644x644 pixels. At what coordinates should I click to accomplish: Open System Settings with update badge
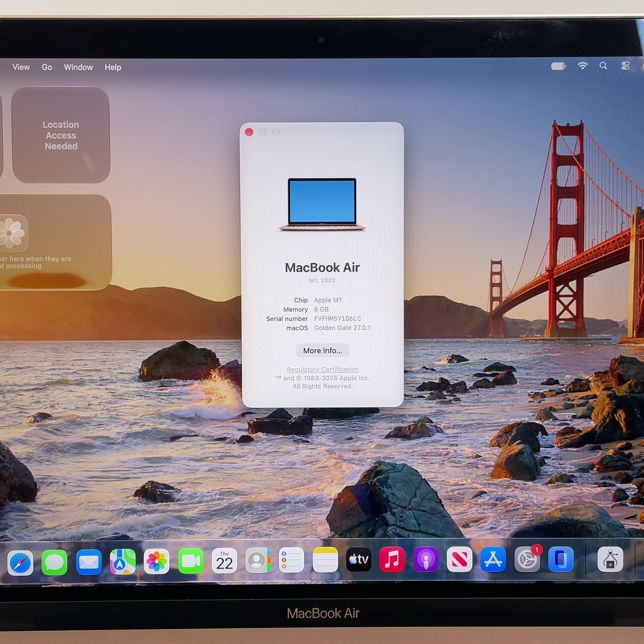pos(527,560)
